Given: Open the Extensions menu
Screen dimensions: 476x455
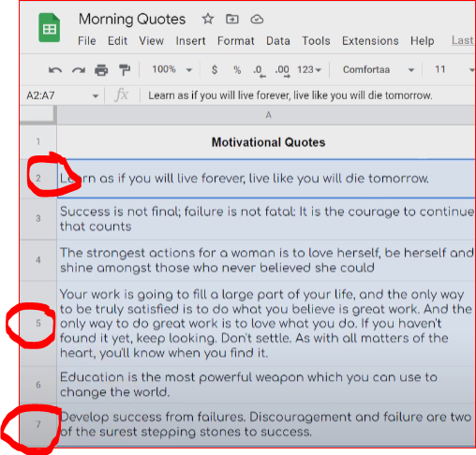Looking at the screenshot, I should 370,41.
